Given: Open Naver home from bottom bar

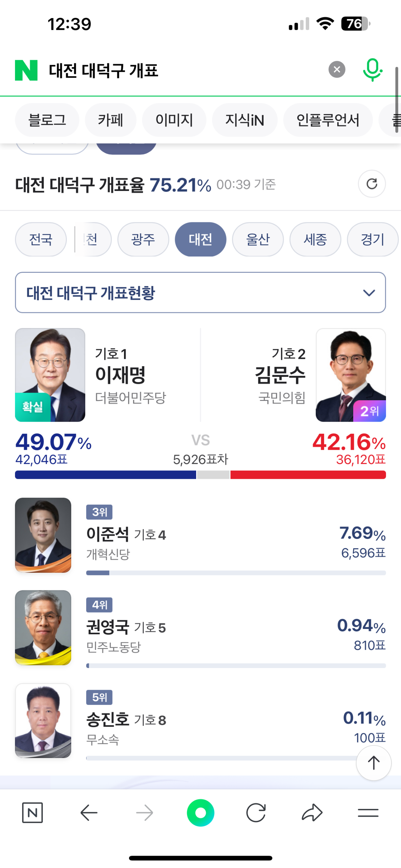Looking at the screenshot, I should click(32, 813).
